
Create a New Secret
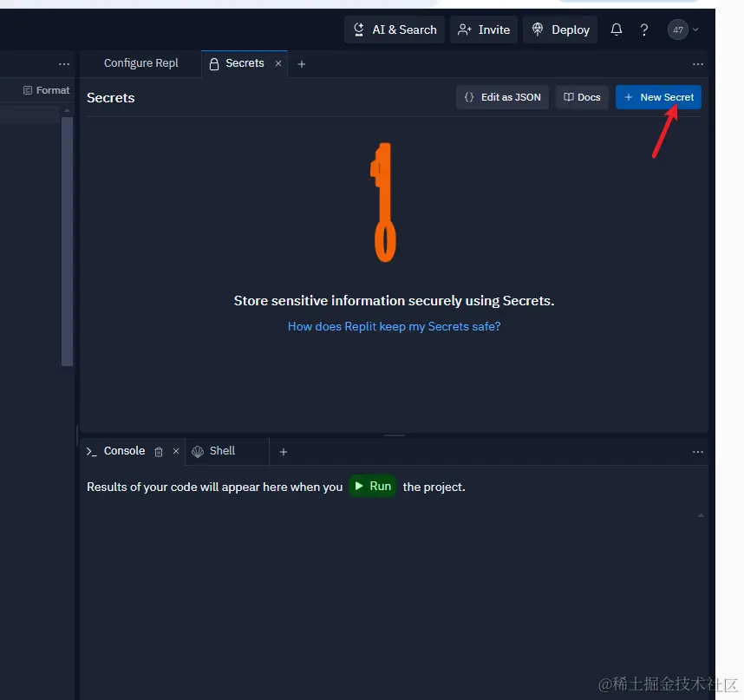658,97
